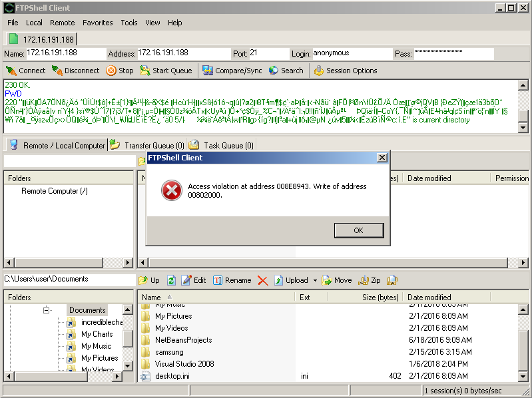Close the FTPShell Client error dialog
Viewport: 532px width, 398px height.
click(x=382, y=157)
